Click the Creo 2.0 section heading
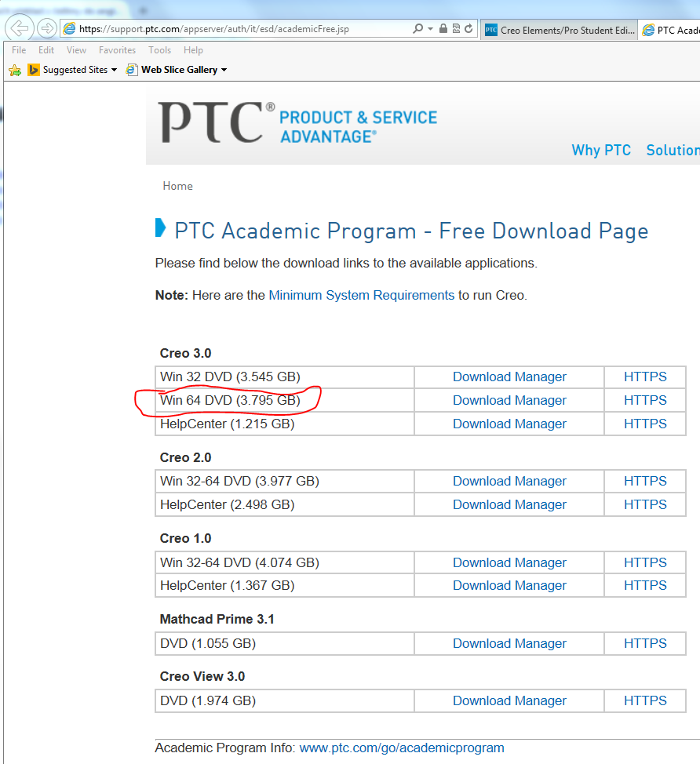700x764 pixels. click(x=185, y=457)
